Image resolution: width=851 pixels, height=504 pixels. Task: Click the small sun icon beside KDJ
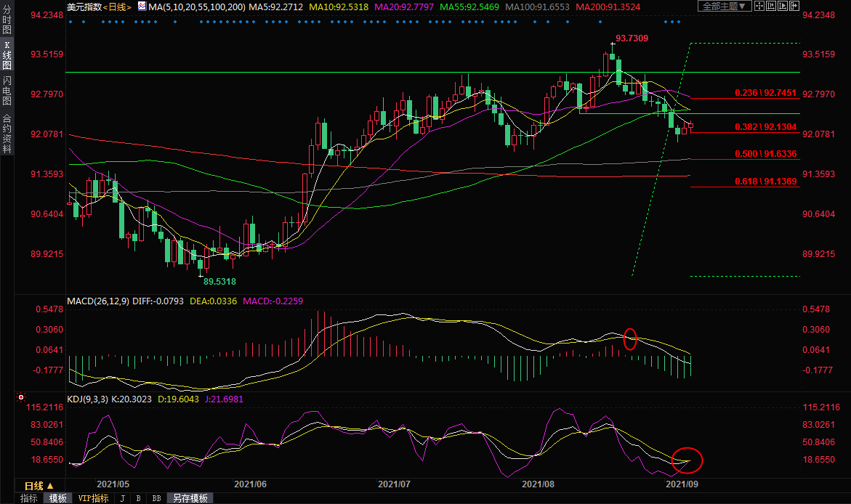(x=20, y=397)
